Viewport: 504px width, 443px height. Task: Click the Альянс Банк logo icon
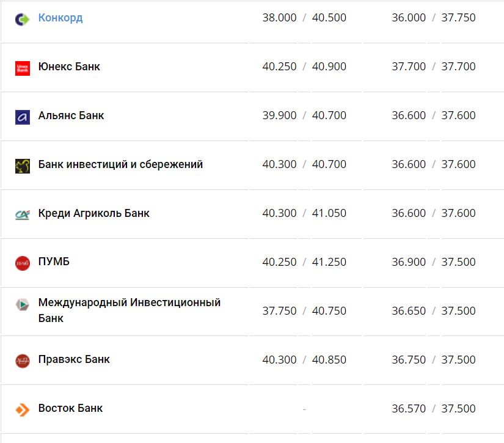click(22, 115)
